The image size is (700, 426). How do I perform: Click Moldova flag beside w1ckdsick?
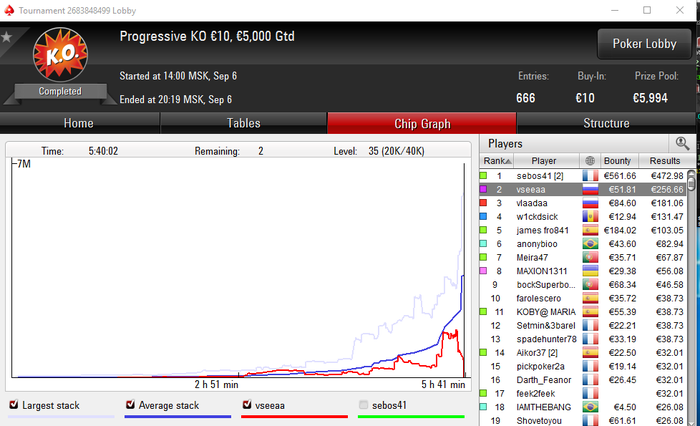point(590,217)
